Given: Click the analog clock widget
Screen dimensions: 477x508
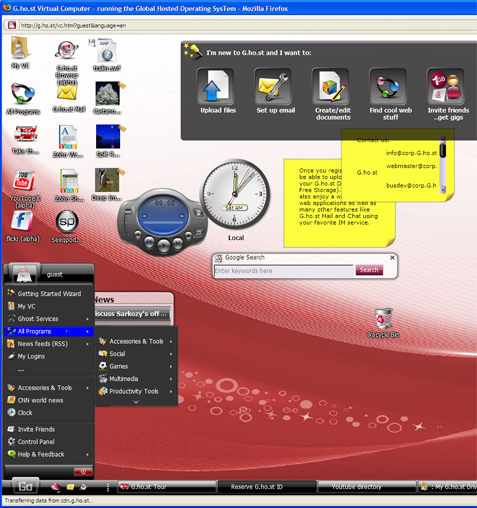Looking at the screenshot, I should coord(235,194).
